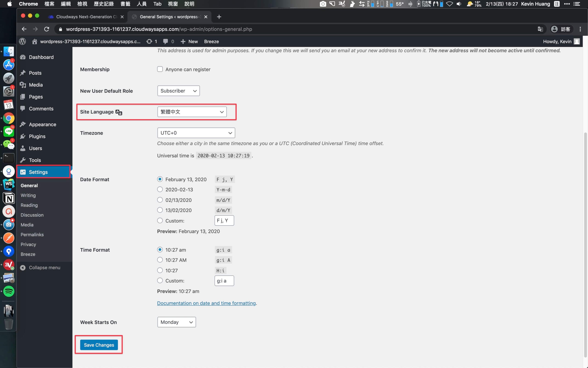Open Notion from the Dock
588x368 pixels.
(x=9, y=198)
